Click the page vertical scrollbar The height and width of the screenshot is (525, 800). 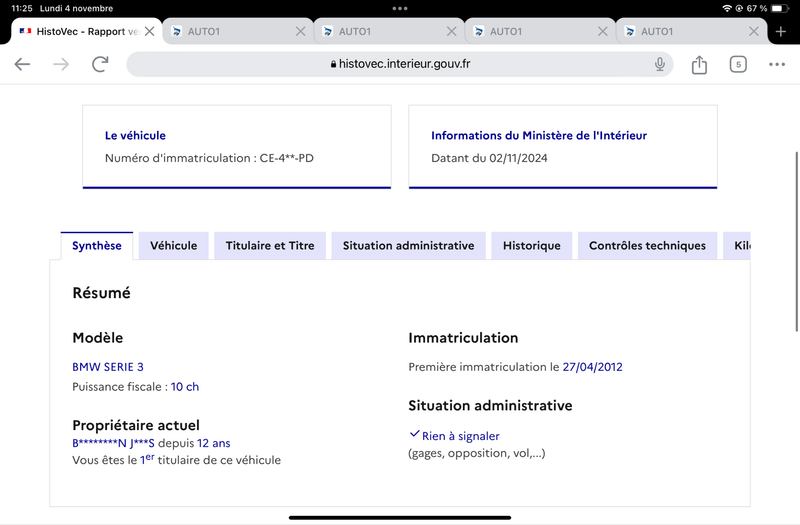point(797,242)
